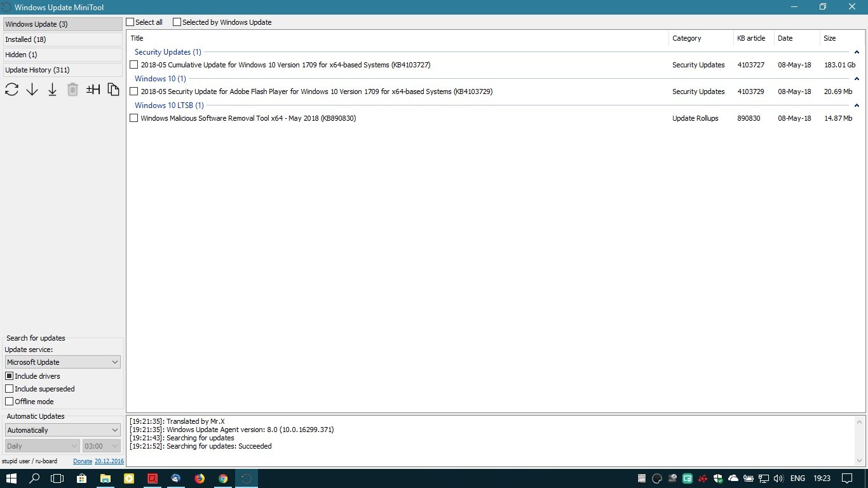Open File Explorer from the taskbar
This screenshot has width=868, height=488.
click(x=105, y=478)
